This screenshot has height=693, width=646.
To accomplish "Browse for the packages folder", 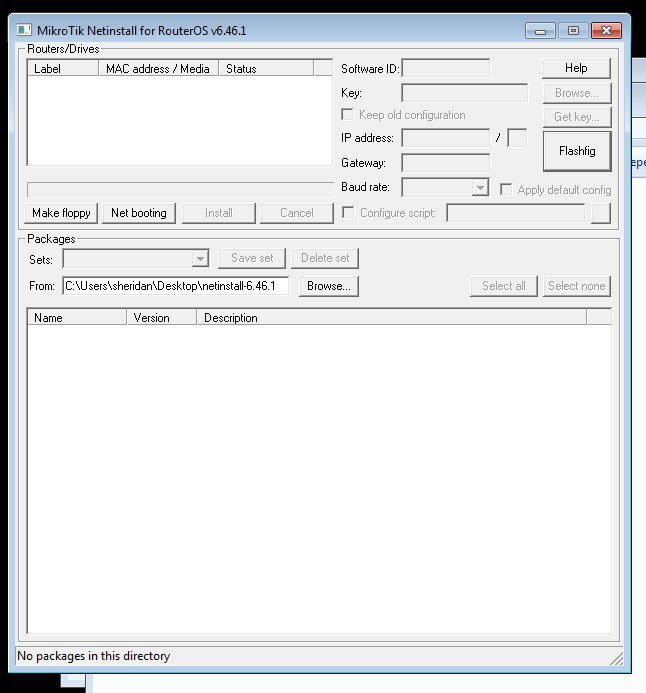I will (329, 286).
